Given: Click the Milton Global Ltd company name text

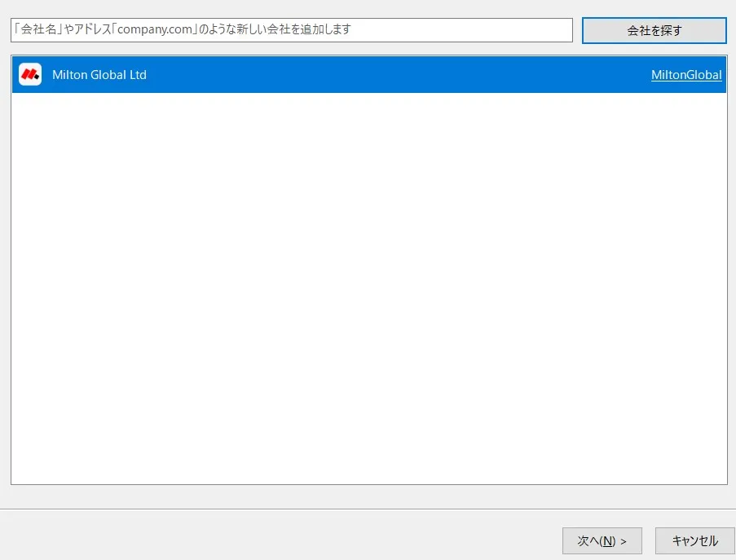Looking at the screenshot, I should click(x=101, y=74).
